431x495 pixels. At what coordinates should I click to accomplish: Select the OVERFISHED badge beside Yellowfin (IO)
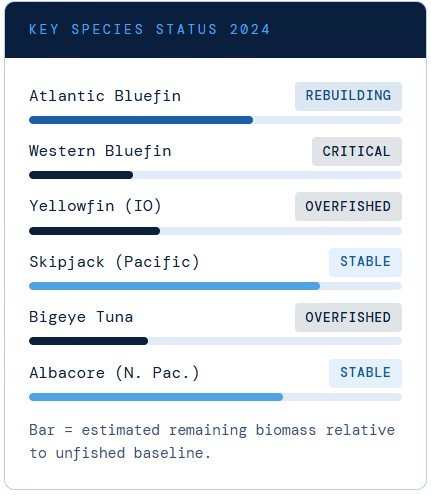(x=348, y=206)
